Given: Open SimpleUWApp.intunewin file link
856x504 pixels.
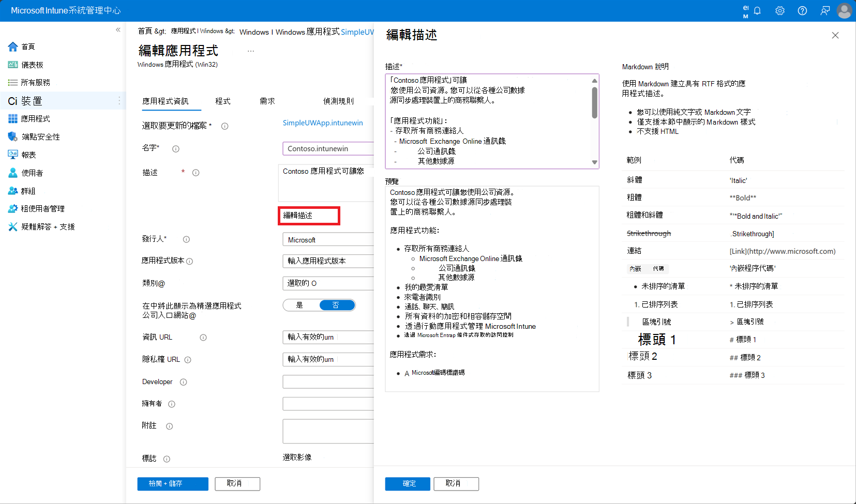Looking at the screenshot, I should coord(323,123).
